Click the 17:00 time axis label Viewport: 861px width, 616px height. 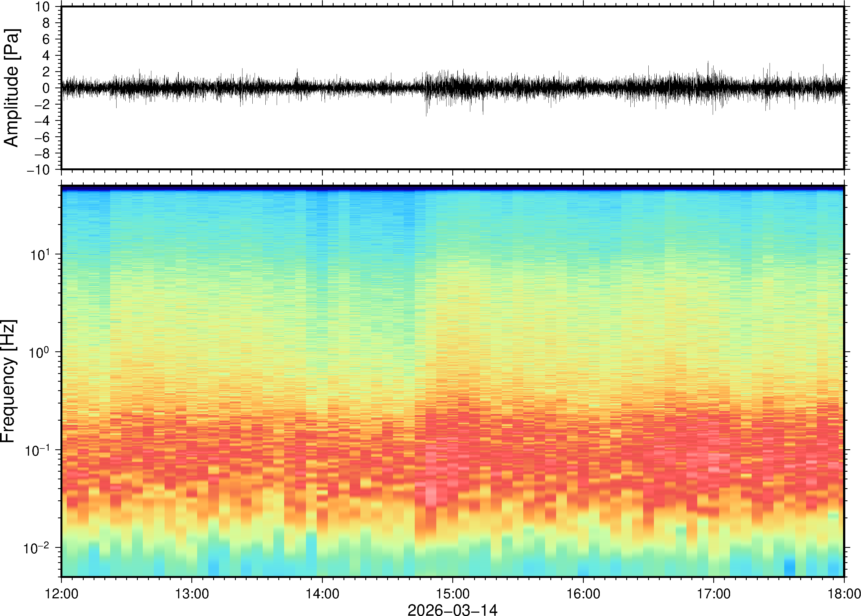713,594
